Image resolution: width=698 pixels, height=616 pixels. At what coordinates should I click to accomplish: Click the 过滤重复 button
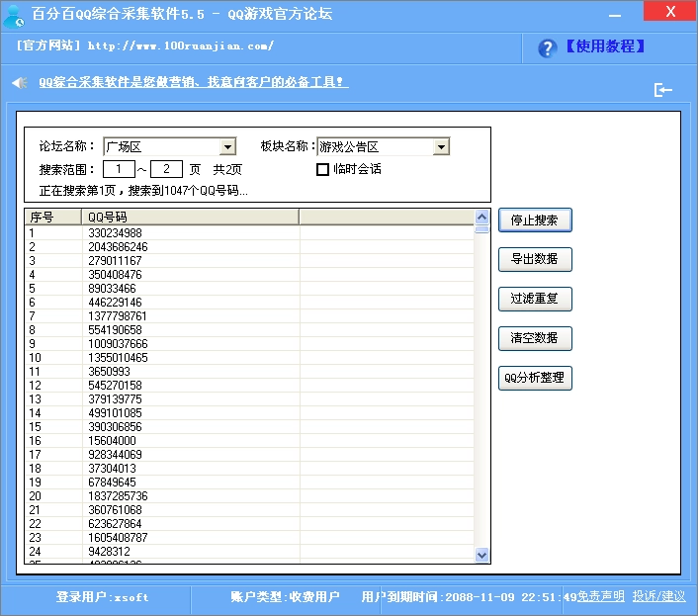pyautogui.click(x=535, y=299)
